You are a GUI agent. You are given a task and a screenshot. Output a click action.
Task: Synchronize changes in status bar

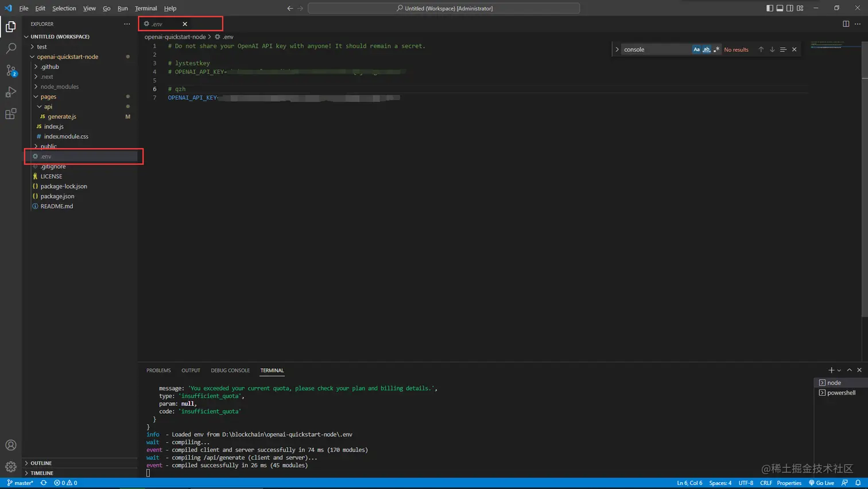pyautogui.click(x=44, y=483)
